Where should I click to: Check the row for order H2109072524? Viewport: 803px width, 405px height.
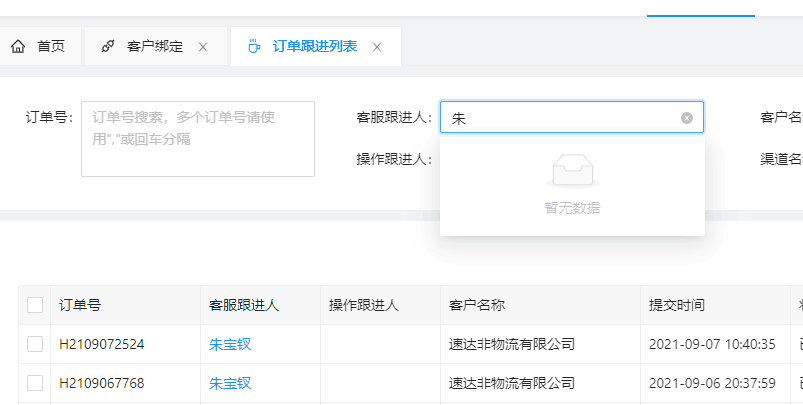[x=35, y=344]
